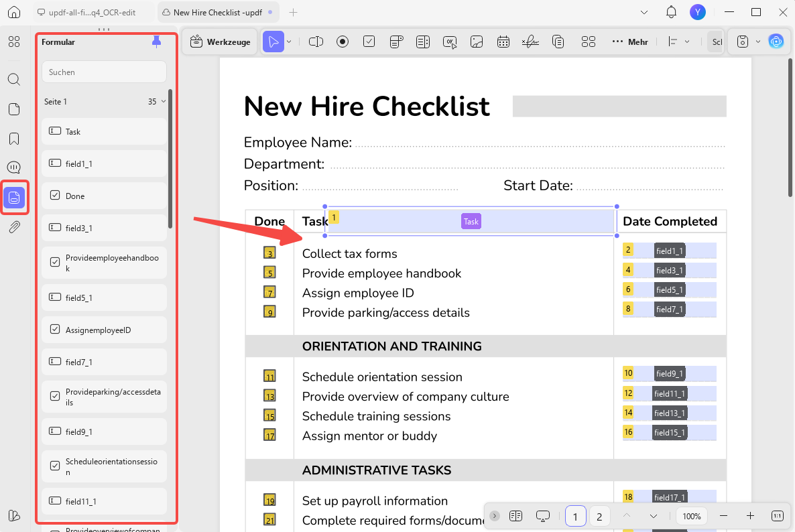Click the duplicate fields tool icon
The width and height of the screenshot is (795, 532).
(x=558, y=42)
